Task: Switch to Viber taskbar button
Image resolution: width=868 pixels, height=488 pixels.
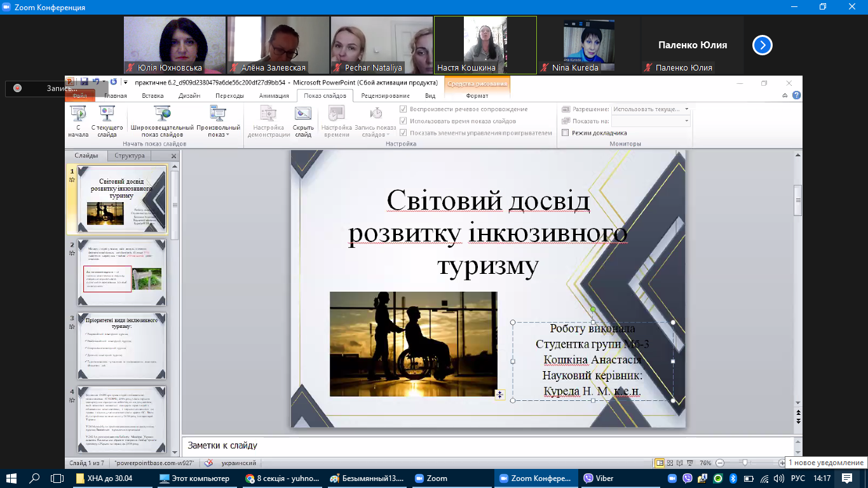Action: (620, 478)
